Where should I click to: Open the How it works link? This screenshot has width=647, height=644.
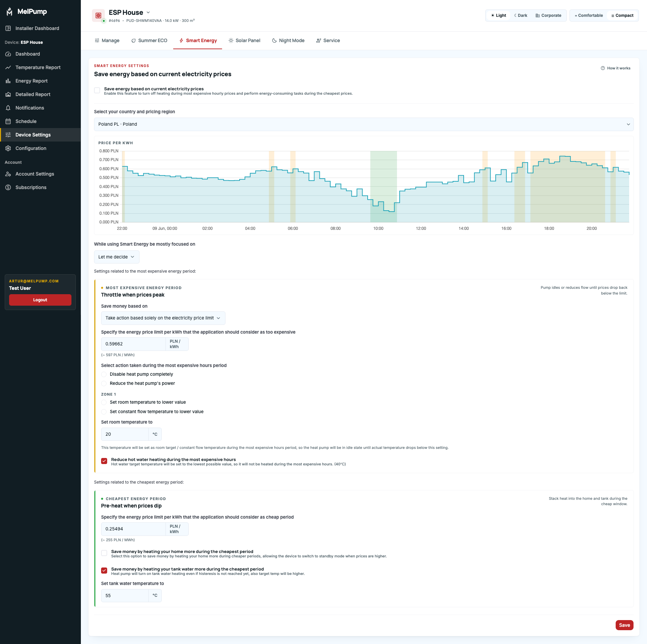click(615, 68)
